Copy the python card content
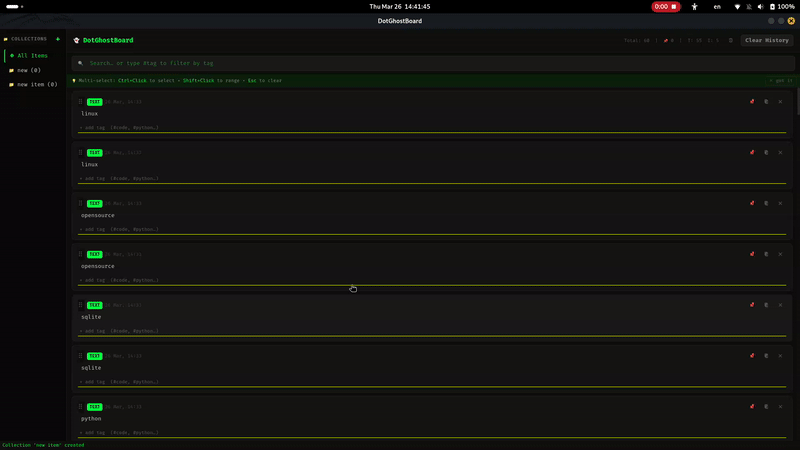The height and width of the screenshot is (450, 800). (x=766, y=407)
